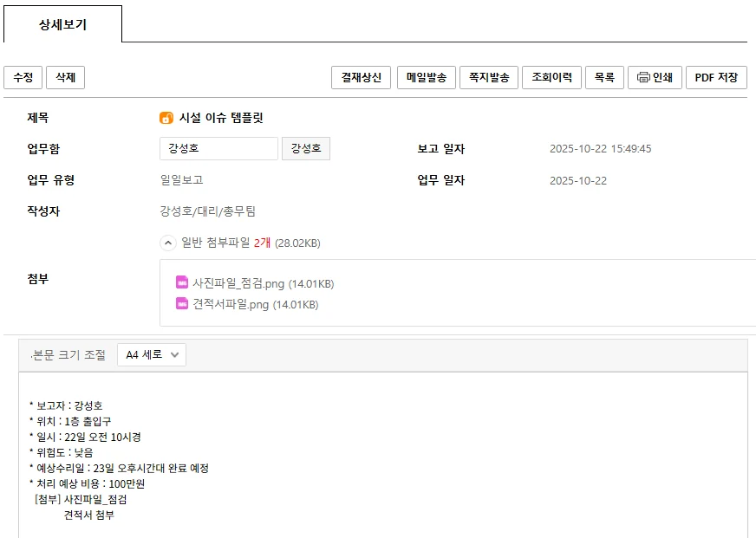
Task: Open the 견적서파일.png attachment link
Action: coord(231,304)
